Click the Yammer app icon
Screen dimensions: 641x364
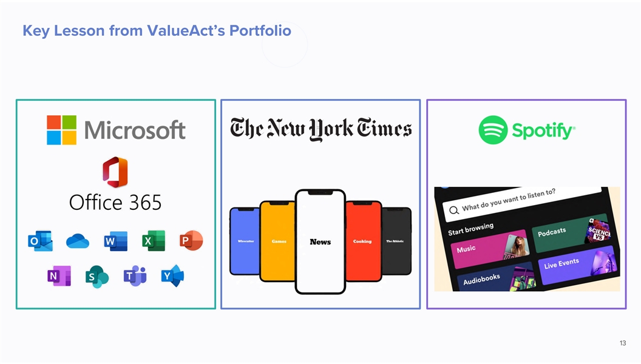tap(172, 276)
